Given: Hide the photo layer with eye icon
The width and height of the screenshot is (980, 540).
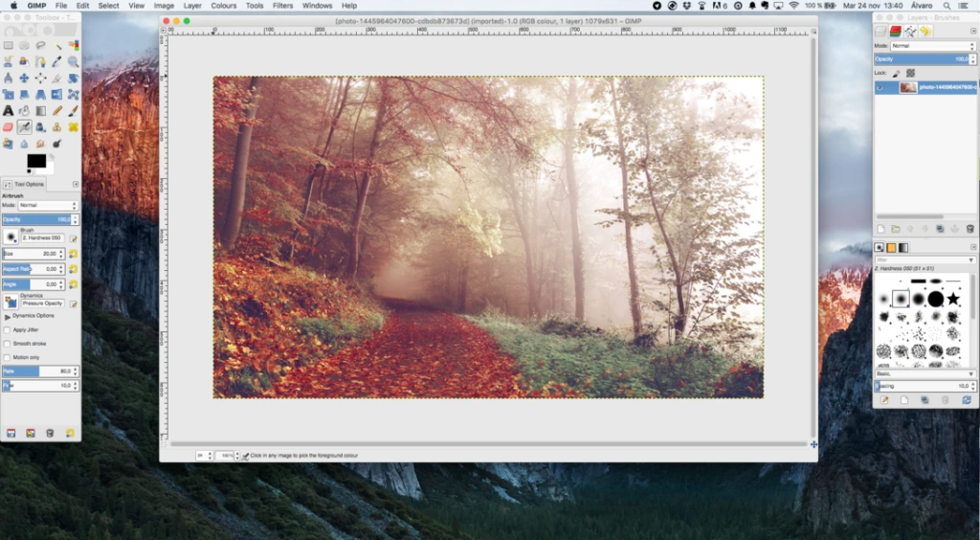Looking at the screenshot, I should tap(881, 87).
